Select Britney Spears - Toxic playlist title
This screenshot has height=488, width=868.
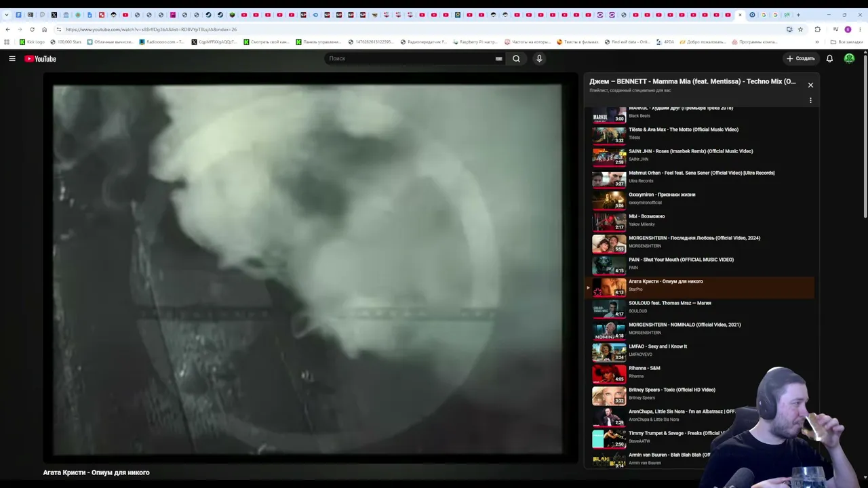point(672,390)
